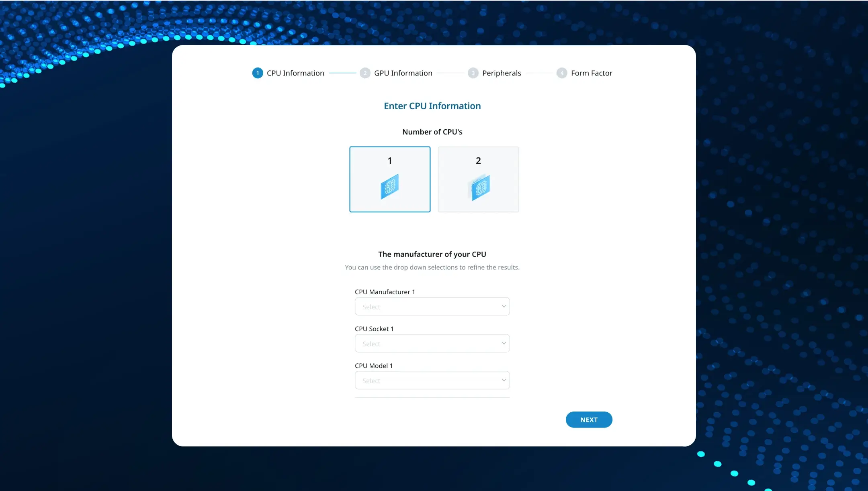This screenshot has height=491, width=868.
Task: Click the drop down selections hint text
Action: [432, 267]
